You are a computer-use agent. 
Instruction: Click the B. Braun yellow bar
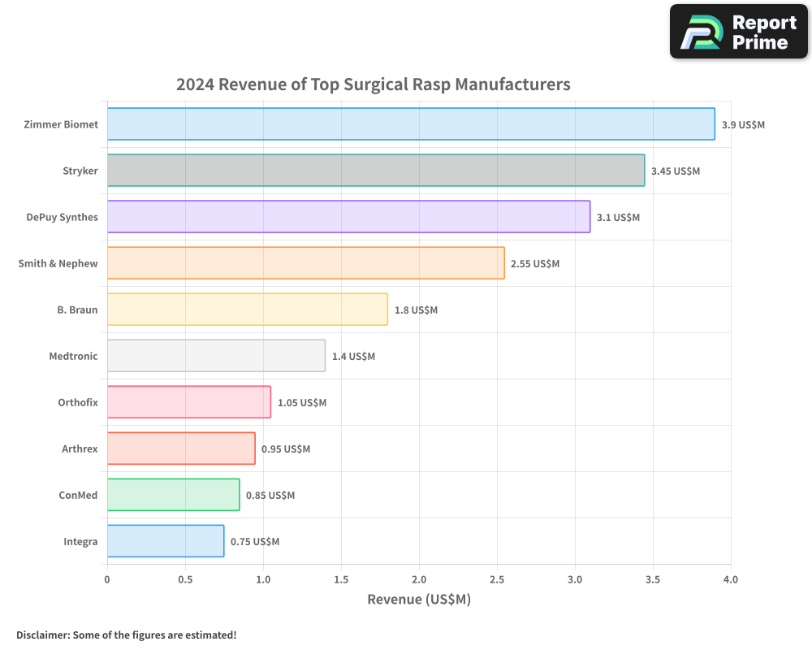pyautogui.click(x=244, y=310)
